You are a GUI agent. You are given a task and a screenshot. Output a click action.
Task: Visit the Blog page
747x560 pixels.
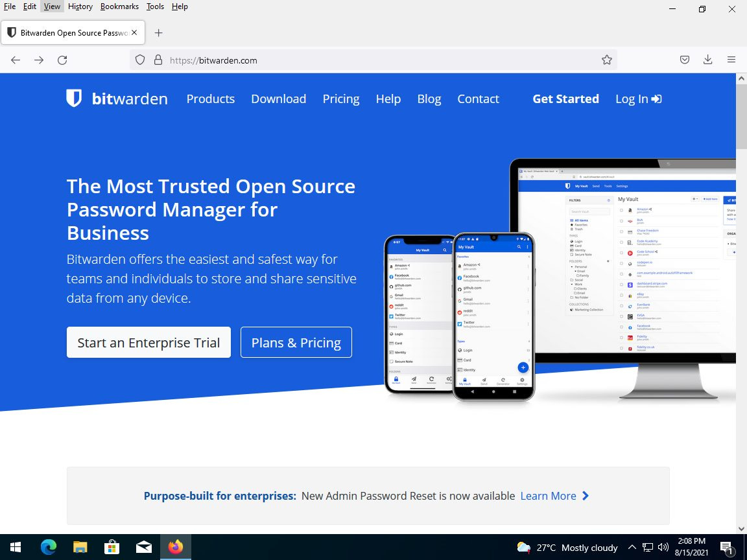point(429,99)
